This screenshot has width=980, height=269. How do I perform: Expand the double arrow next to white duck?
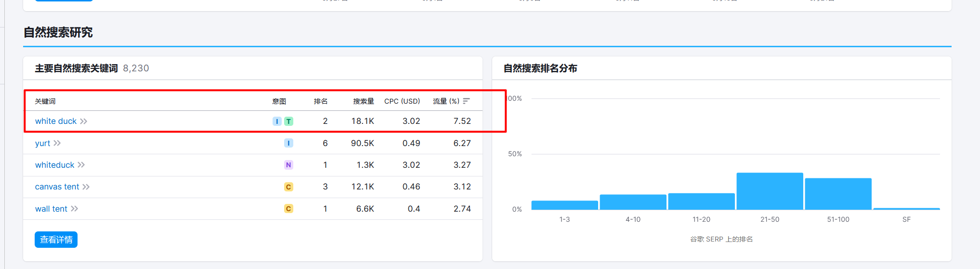point(84,121)
